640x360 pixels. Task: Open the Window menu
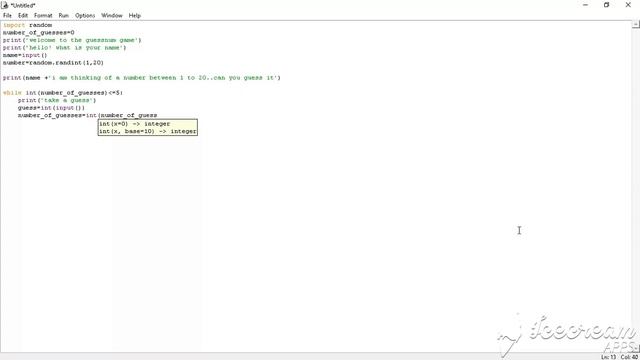[112, 16]
